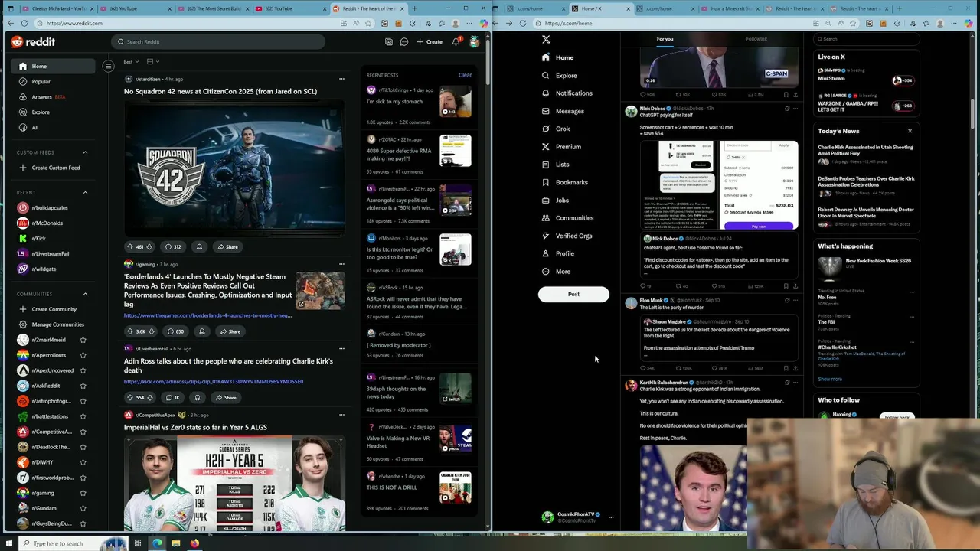Open overflow menu on Borderlands 4 post
The image size is (980, 551).
(341, 264)
